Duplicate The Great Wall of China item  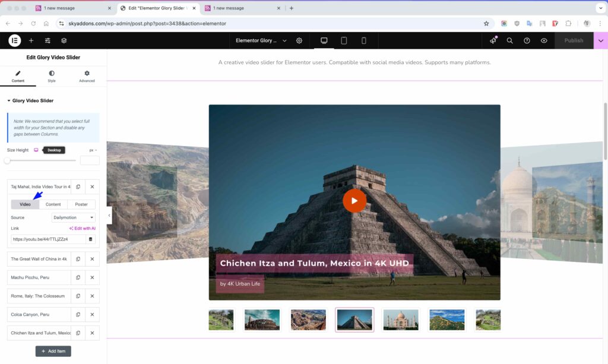point(78,259)
